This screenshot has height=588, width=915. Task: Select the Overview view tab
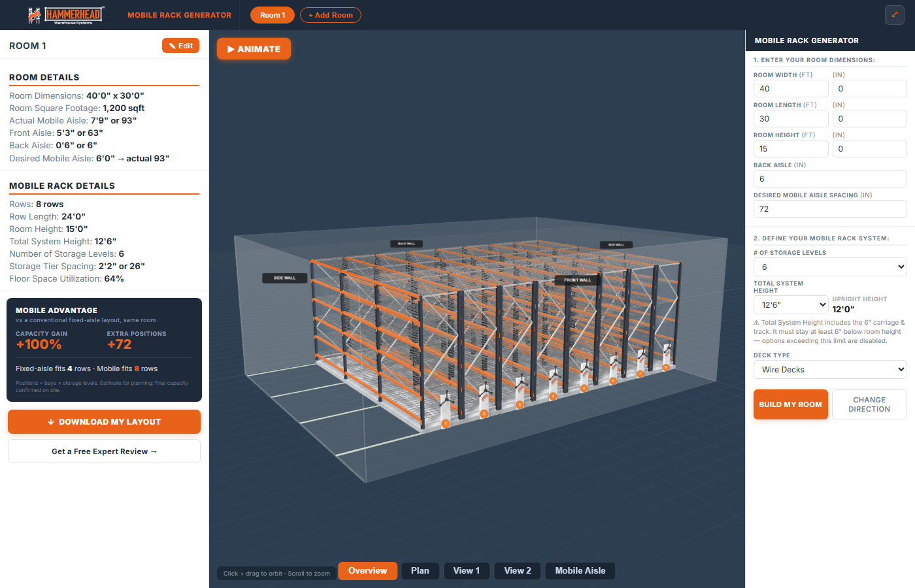coord(367,571)
